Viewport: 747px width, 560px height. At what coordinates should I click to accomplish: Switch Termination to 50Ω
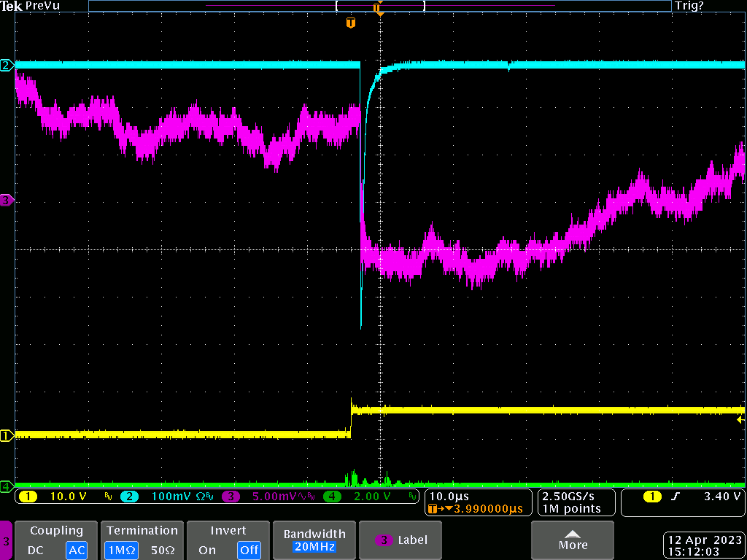point(163,550)
